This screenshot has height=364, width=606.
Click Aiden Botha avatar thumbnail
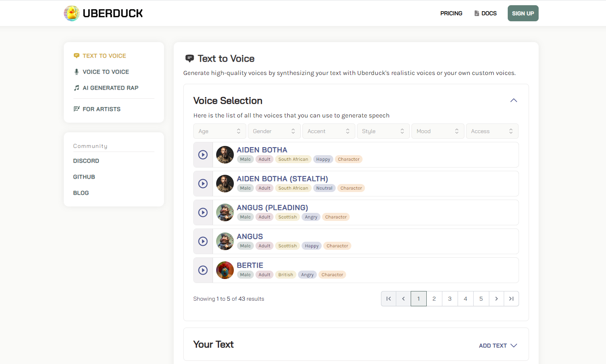coord(225,155)
